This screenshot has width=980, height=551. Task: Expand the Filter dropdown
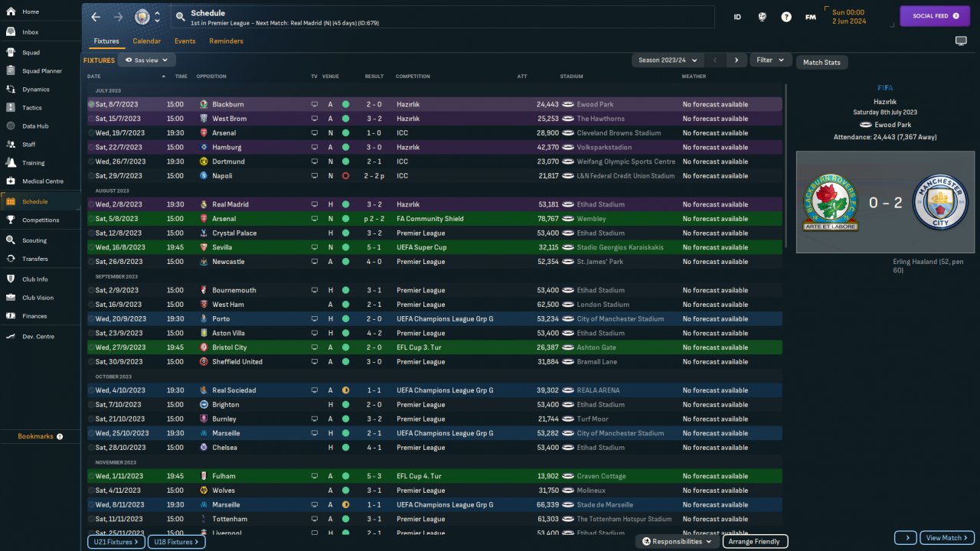click(x=770, y=60)
